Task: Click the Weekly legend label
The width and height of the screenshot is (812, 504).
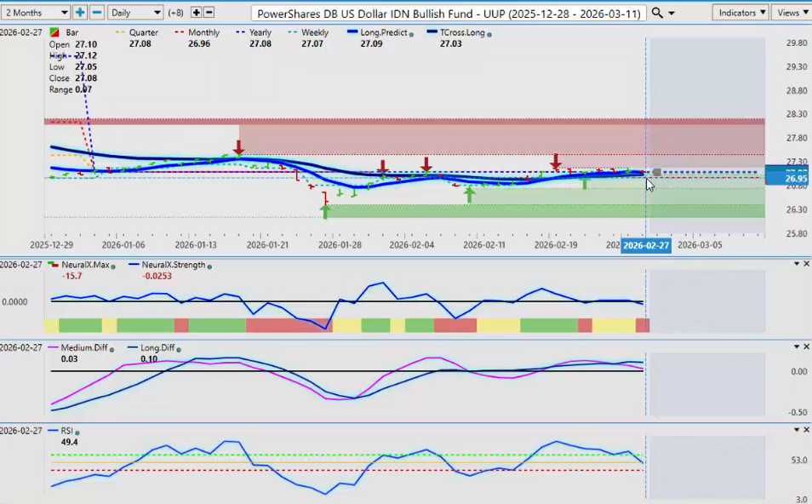Action: tap(314, 32)
